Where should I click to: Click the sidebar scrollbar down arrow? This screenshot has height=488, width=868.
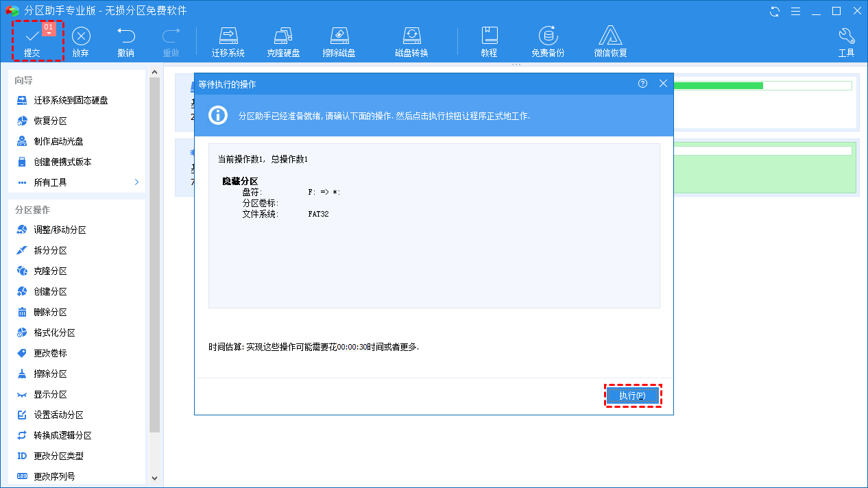pyautogui.click(x=154, y=478)
